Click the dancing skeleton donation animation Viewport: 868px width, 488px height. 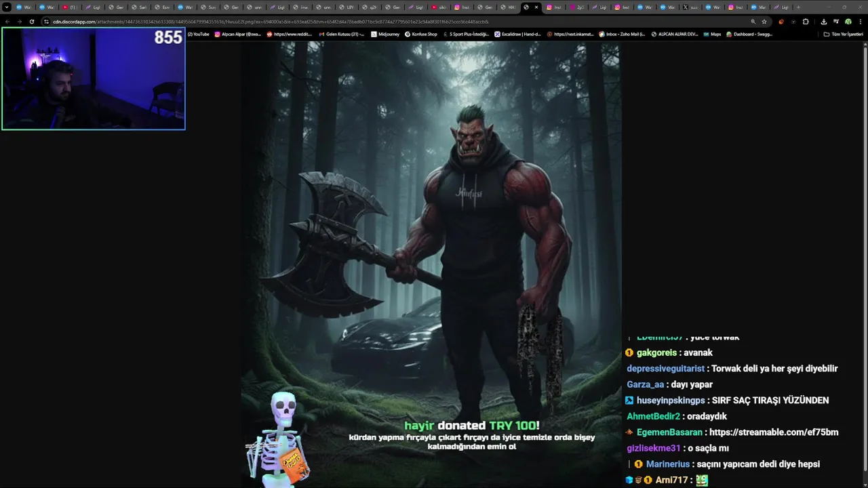pos(280,439)
